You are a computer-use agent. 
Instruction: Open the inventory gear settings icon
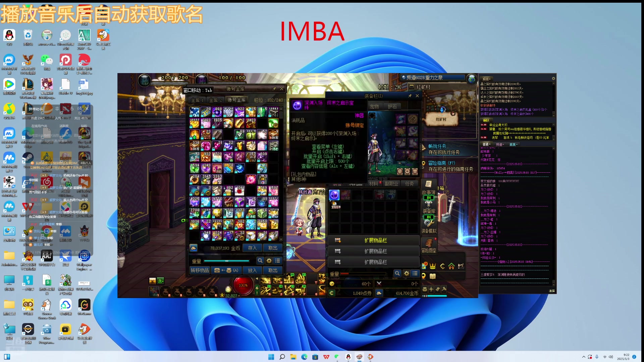click(407, 274)
